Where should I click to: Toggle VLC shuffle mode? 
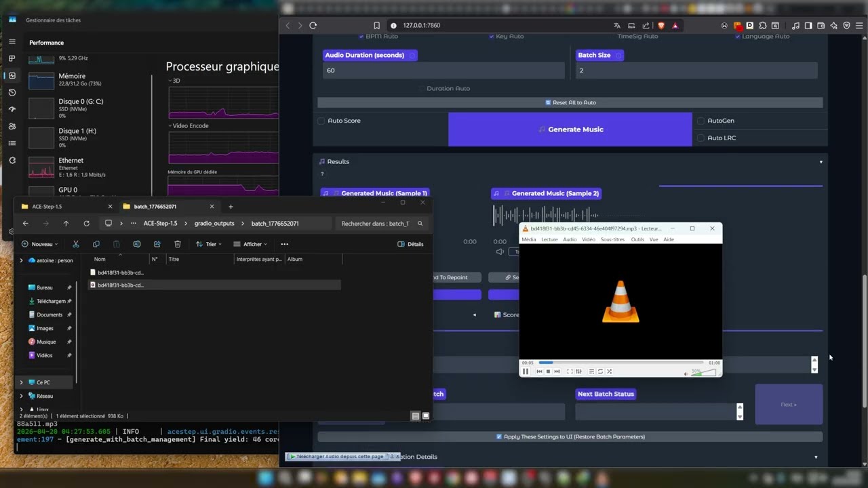coord(609,371)
